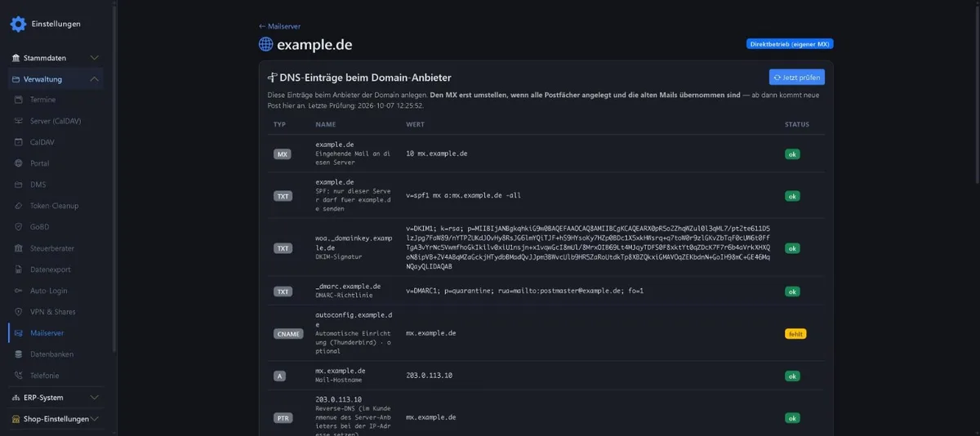The image size is (980, 436).
Task: Click the CNAME type badge
Action: (287, 334)
